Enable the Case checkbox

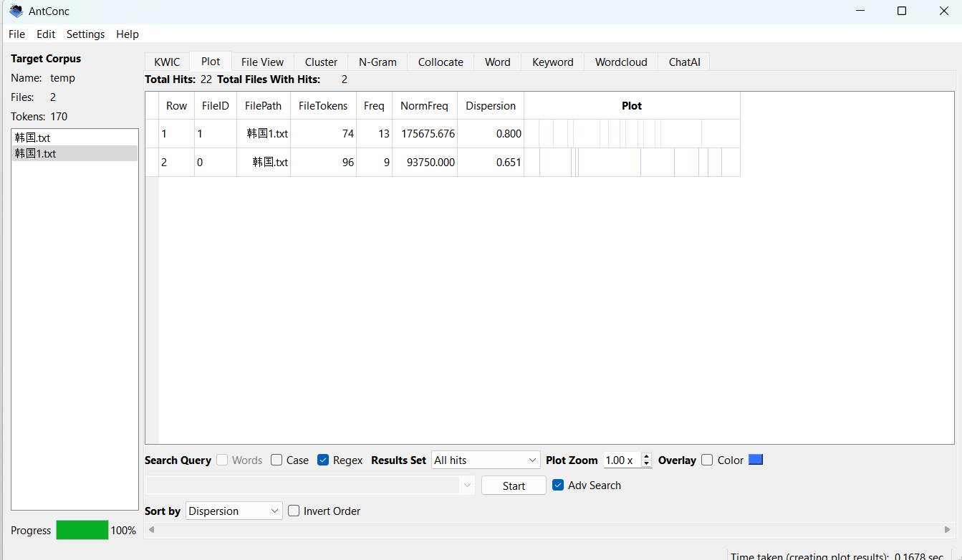point(276,460)
